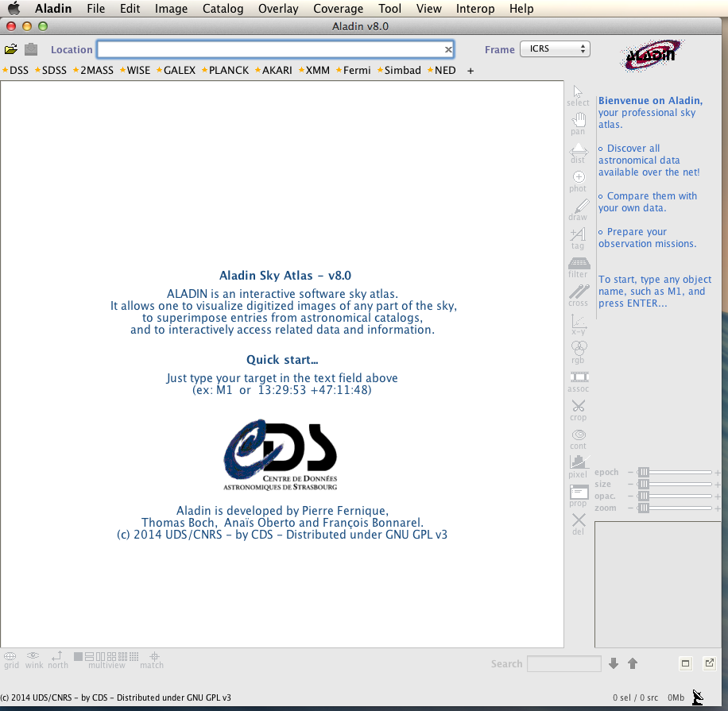The width and height of the screenshot is (728, 711).
Task: Open the Frame ICRS dropdown
Action: point(555,48)
